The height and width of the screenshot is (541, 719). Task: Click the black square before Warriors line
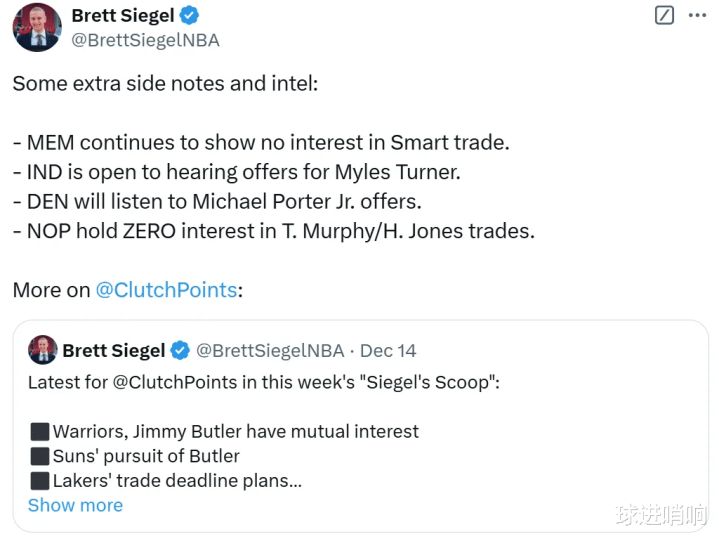[x=40, y=432]
